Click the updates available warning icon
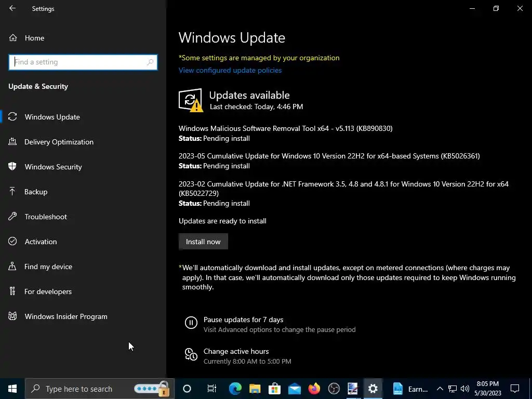 191,100
